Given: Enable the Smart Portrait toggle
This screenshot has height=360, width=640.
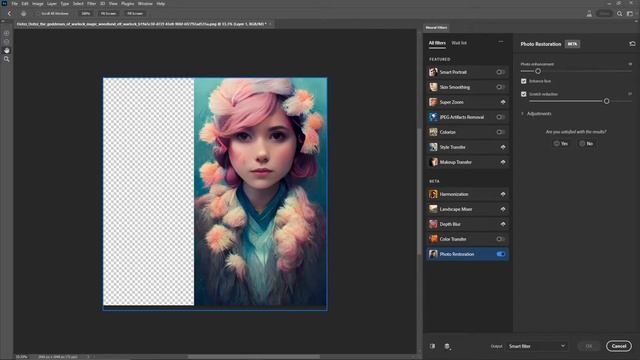Looking at the screenshot, I should click(500, 72).
